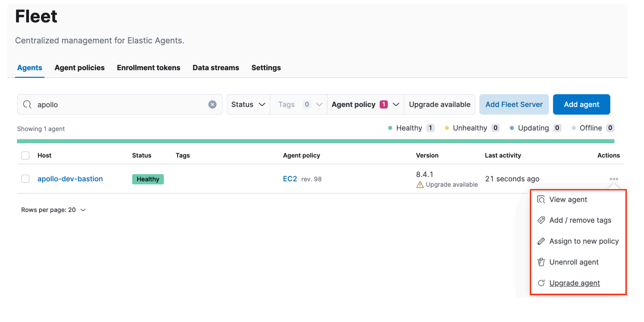Toggle the Upgrade available filter
The height and width of the screenshot is (322, 644).
click(439, 104)
